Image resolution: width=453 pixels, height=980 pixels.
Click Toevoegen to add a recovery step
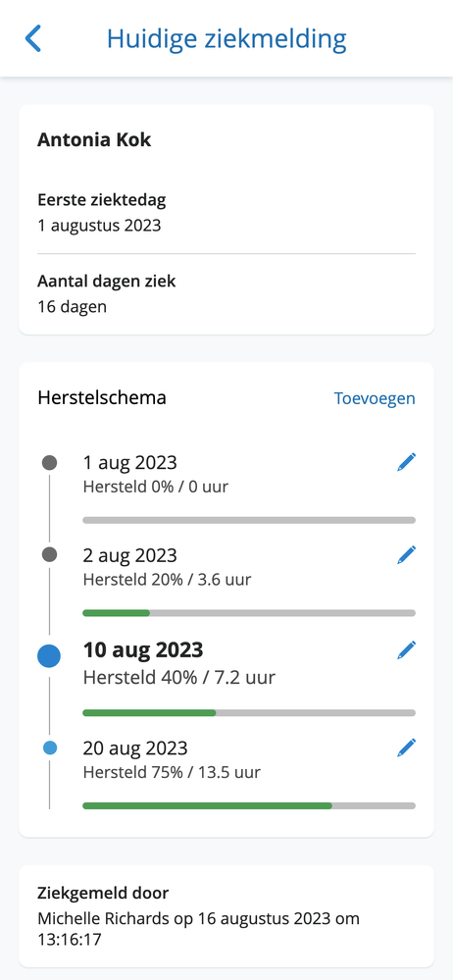click(x=375, y=398)
